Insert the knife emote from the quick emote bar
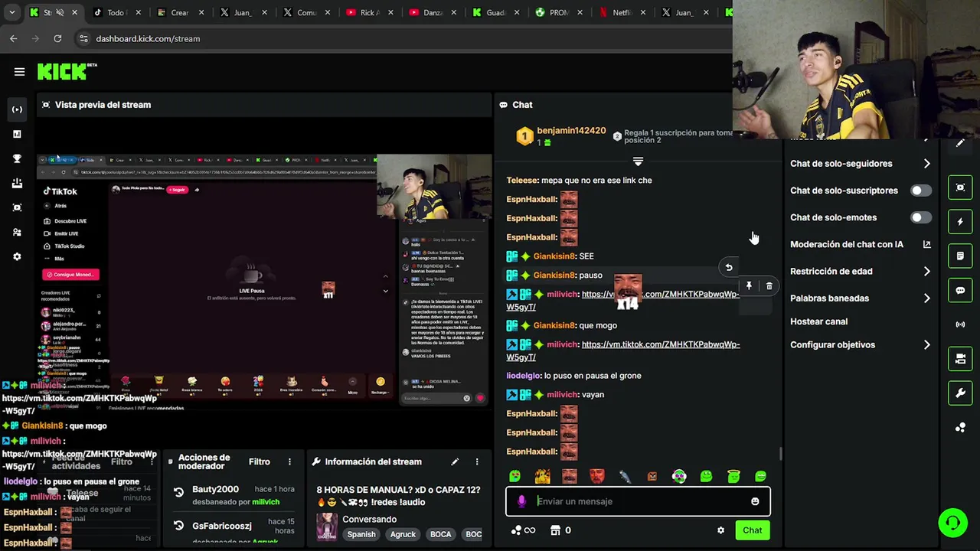Screen dimensions: 980x551 click(625, 476)
